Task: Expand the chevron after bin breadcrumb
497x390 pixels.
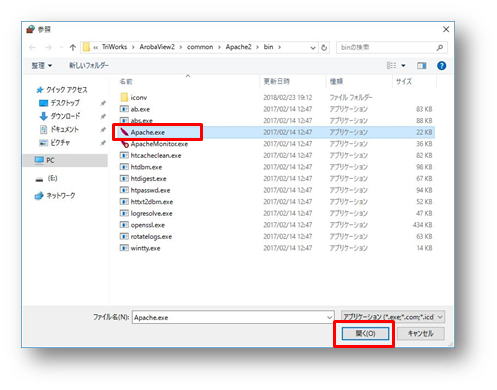Action: click(279, 47)
